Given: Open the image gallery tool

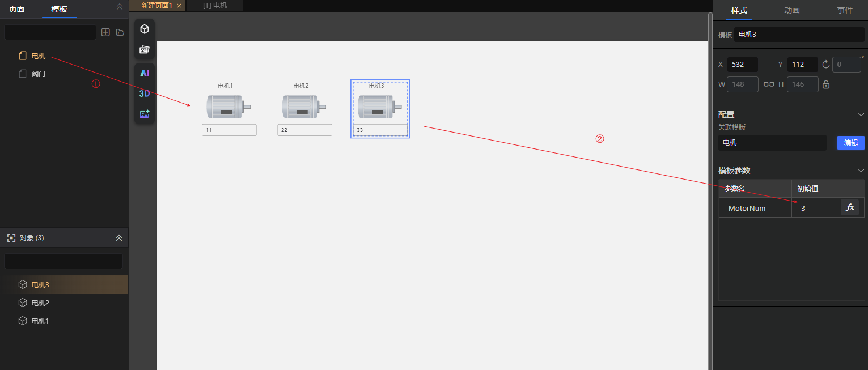Looking at the screenshot, I should pyautogui.click(x=145, y=50).
